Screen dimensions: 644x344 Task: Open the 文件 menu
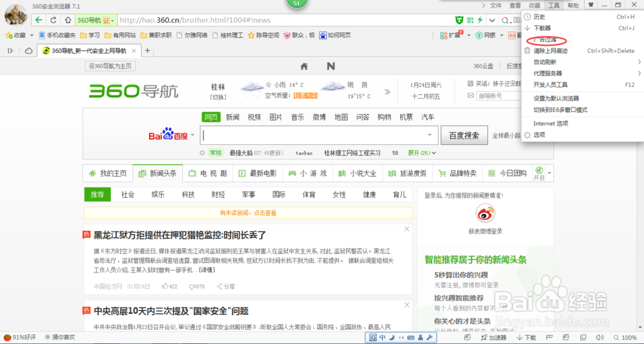[x=496, y=5]
